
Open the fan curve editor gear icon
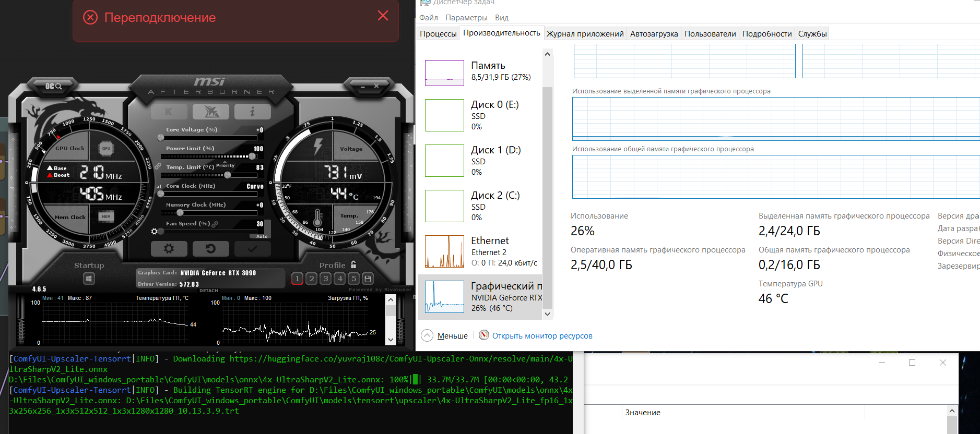[x=155, y=231]
